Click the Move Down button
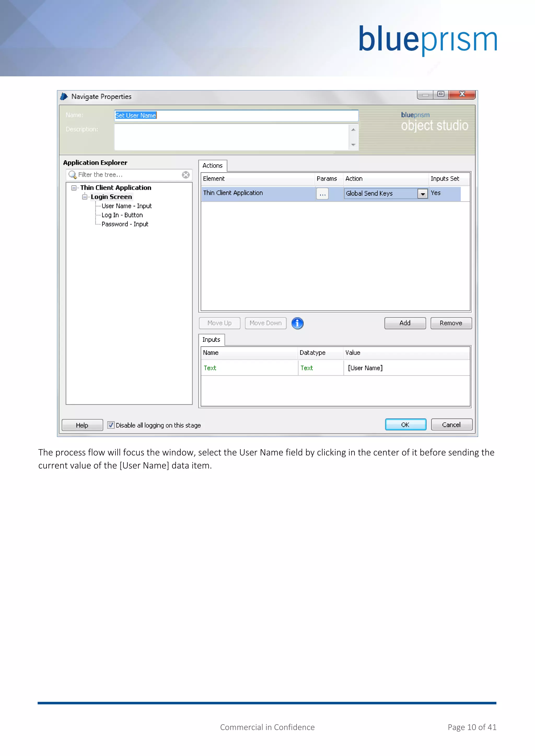This screenshot has width=535, height=756. point(265,323)
